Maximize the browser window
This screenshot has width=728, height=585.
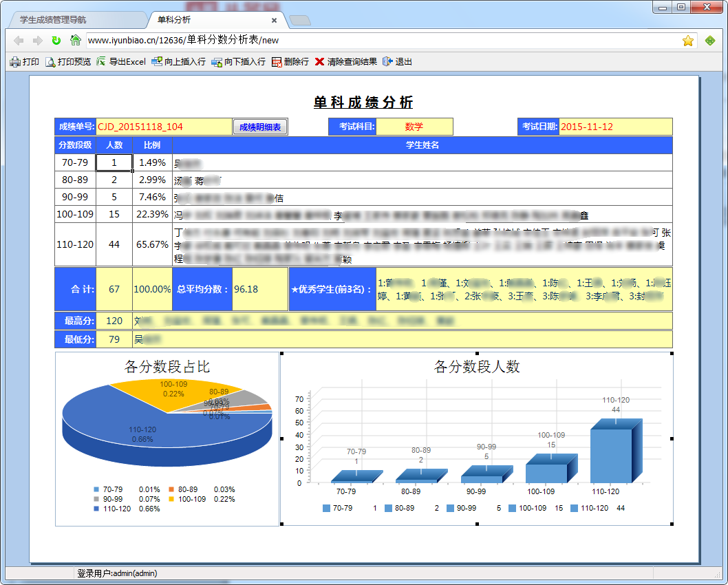click(x=681, y=7)
